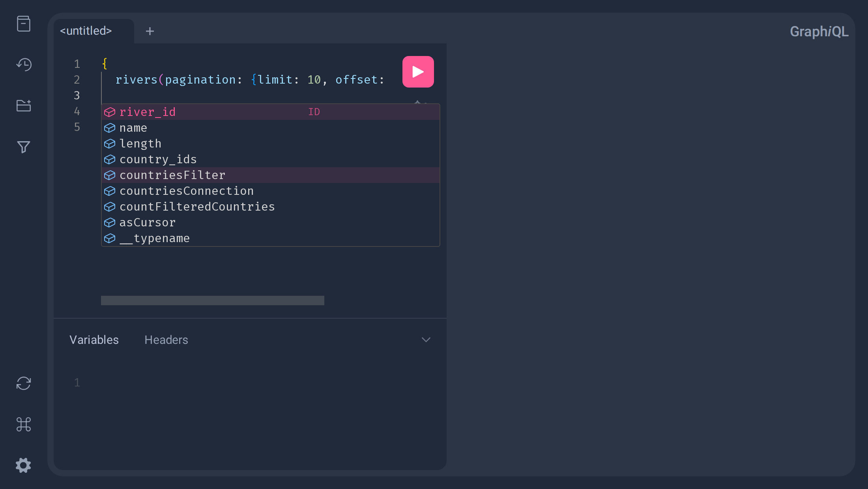
Task: Open the keyboard shortcuts dialog
Action: (24, 424)
